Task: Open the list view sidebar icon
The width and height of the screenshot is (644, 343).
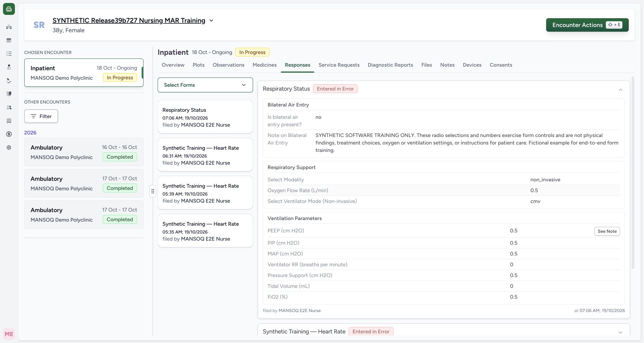Action: 9,54
